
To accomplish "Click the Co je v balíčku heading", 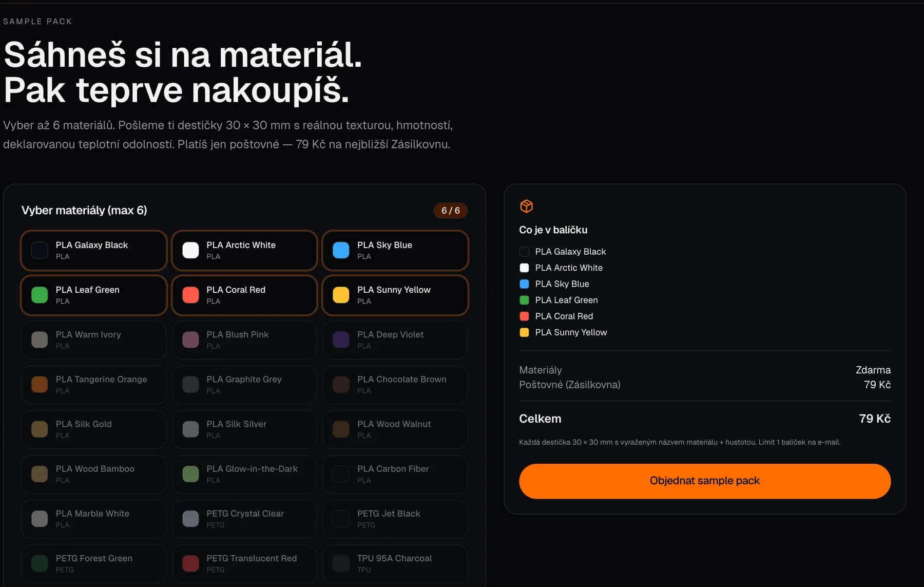I will pos(553,230).
